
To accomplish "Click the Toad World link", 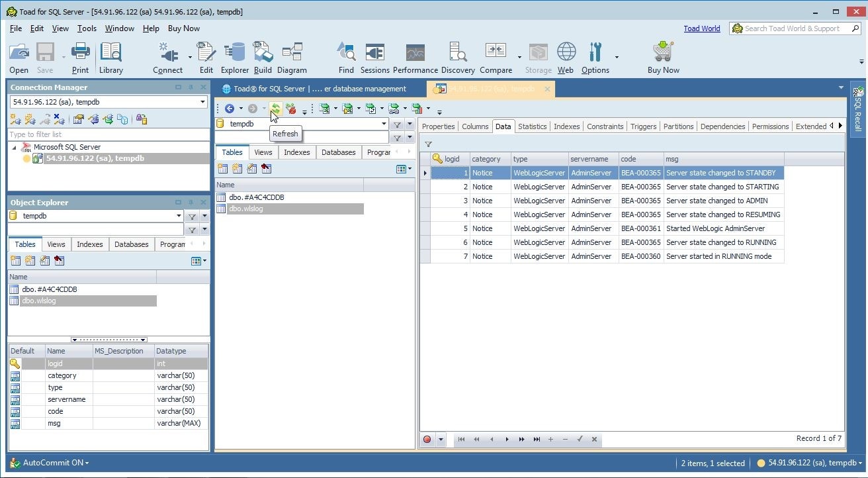I will [702, 28].
